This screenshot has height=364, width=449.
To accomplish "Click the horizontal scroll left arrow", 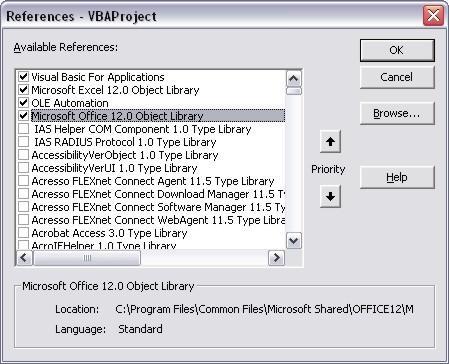I will tap(24, 258).
